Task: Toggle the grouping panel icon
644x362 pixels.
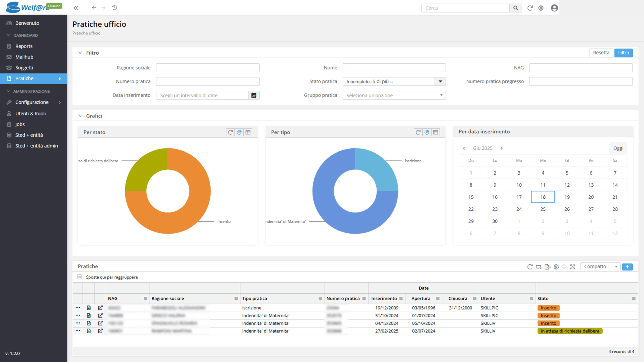Action: click(x=79, y=277)
